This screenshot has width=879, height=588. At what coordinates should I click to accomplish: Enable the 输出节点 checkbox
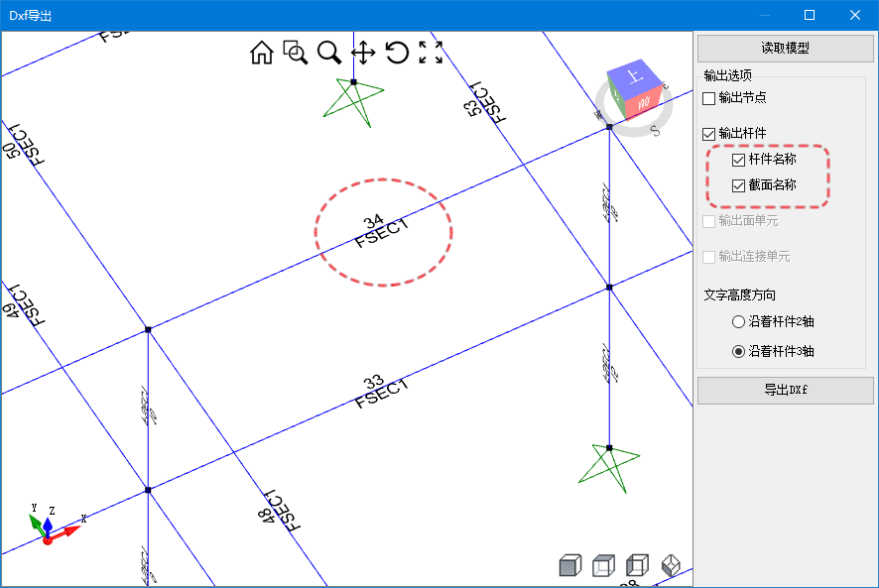[x=708, y=98]
